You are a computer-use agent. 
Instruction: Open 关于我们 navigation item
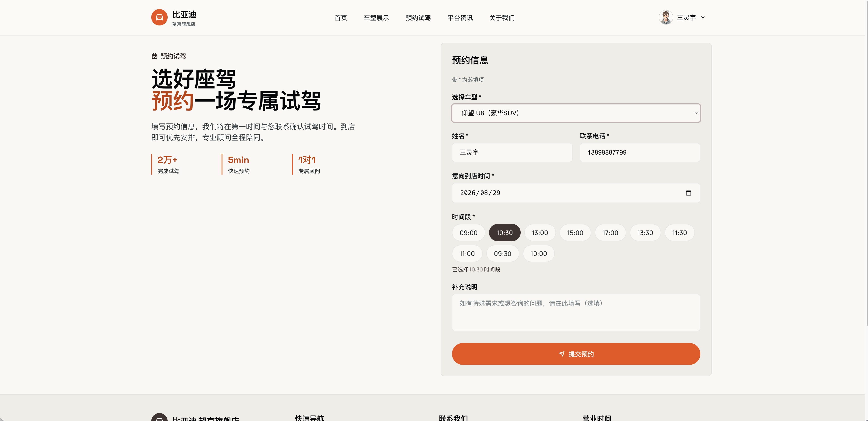tap(502, 18)
